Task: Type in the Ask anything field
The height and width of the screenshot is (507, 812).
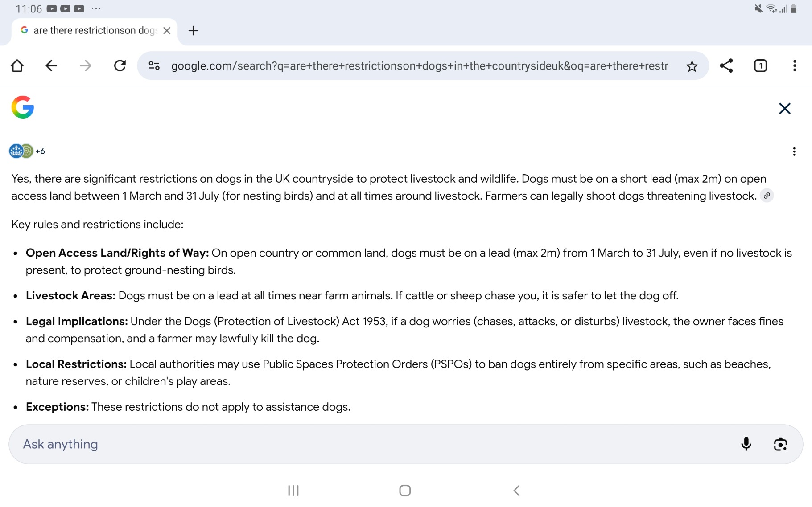Action: click(357, 444)
